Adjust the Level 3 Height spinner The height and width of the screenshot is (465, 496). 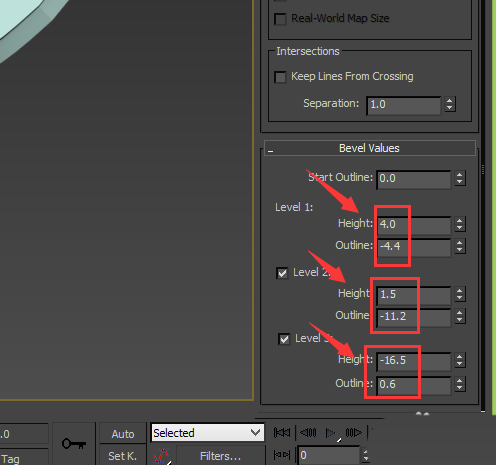pos(460,360)
